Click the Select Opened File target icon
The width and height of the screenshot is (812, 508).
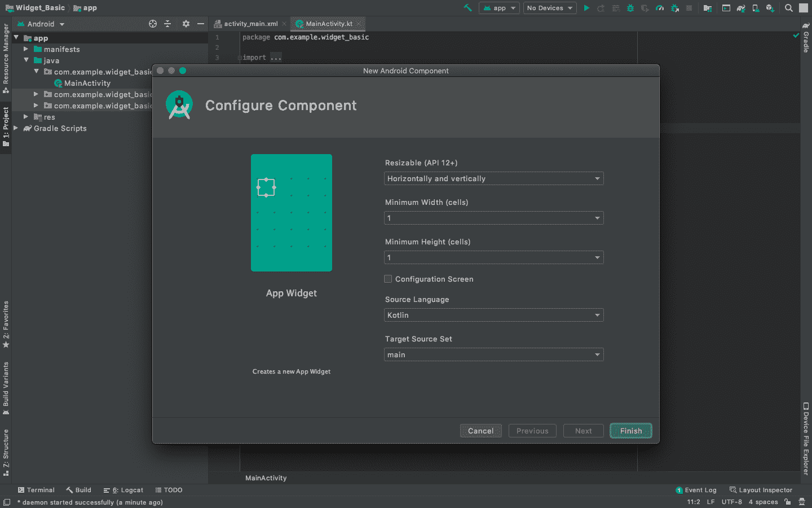click(153, 24)
